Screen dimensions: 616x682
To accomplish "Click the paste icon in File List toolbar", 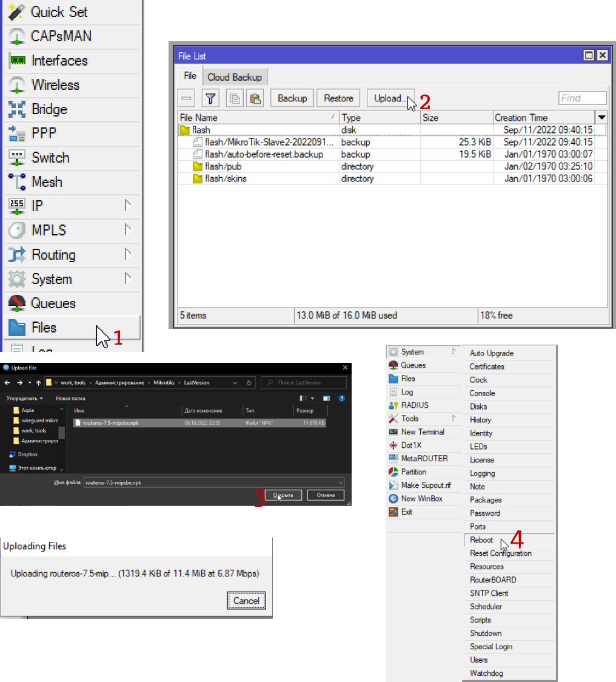I will click(255, 98).
